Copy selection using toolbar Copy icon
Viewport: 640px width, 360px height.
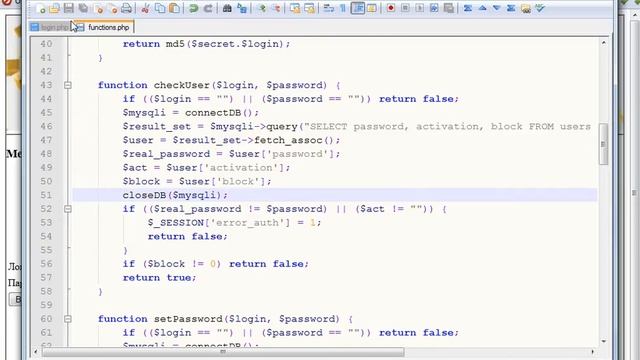(160, 8)
